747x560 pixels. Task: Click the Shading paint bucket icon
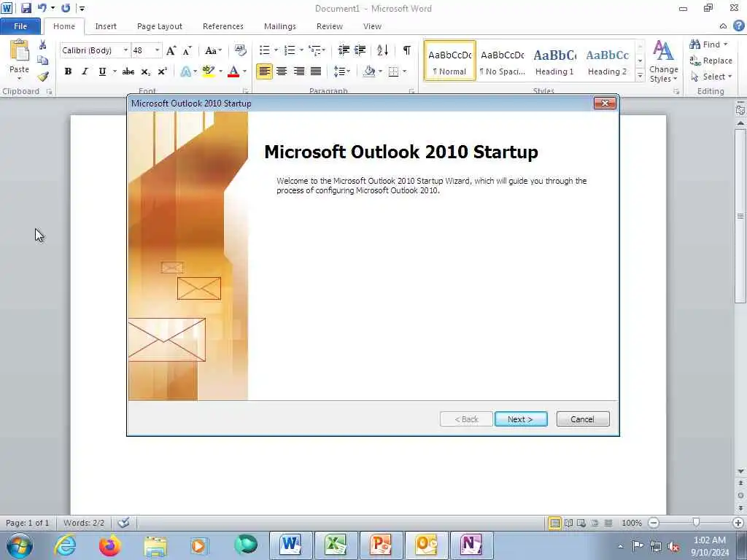point(368,71)
